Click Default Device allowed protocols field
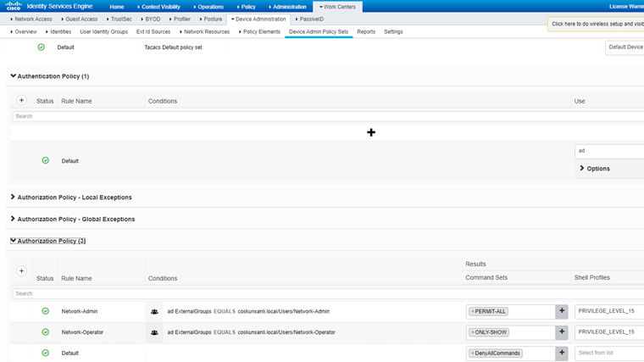This screenshot has height=362, width=644. click(x=625, y=47)
